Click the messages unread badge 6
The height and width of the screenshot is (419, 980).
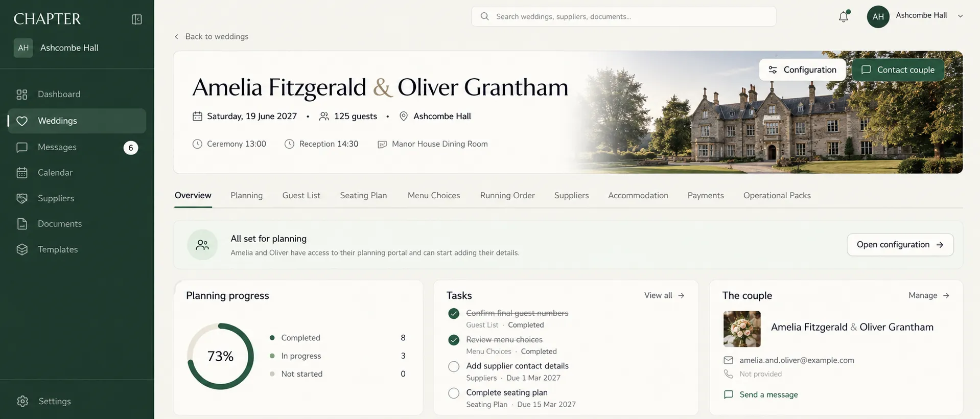click(131, 148)
